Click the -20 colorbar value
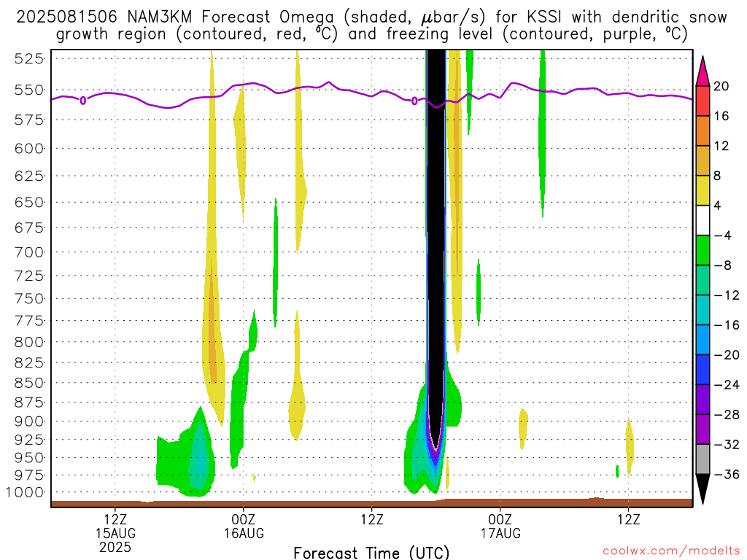The height and width of the screenshot is (560, 747). pos(727,355)
